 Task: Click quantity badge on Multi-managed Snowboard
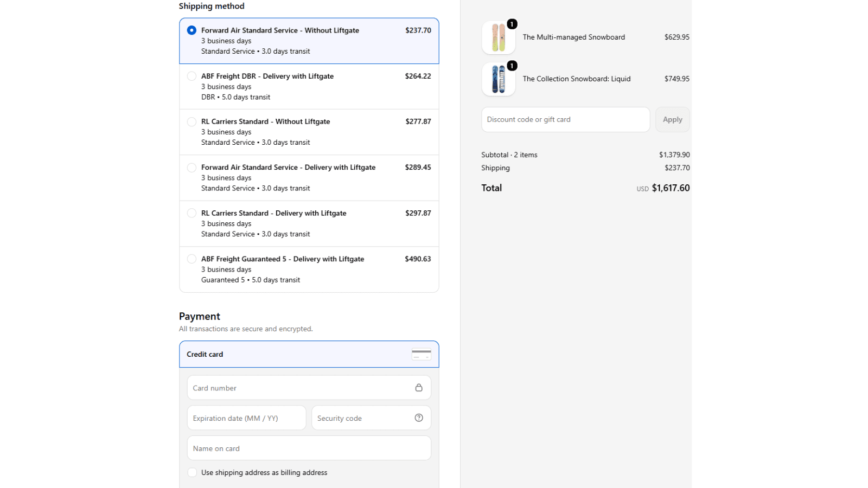point(512,24)
